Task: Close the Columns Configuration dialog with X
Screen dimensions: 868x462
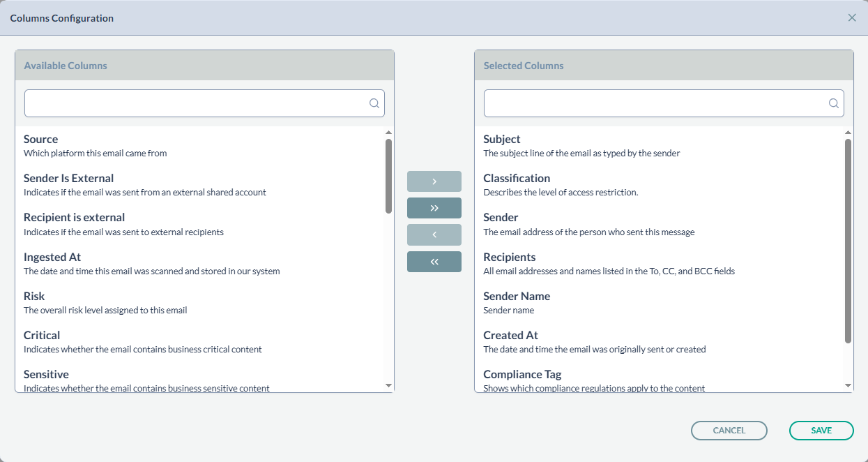Action: coord(852,18)
